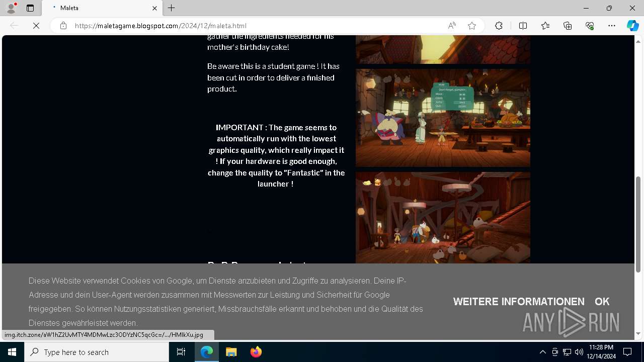Image resolution: width=644 pixels, height=362 pixels.
Task: Open Microsoft Edge from taskbar
Action: click(207, 352)
